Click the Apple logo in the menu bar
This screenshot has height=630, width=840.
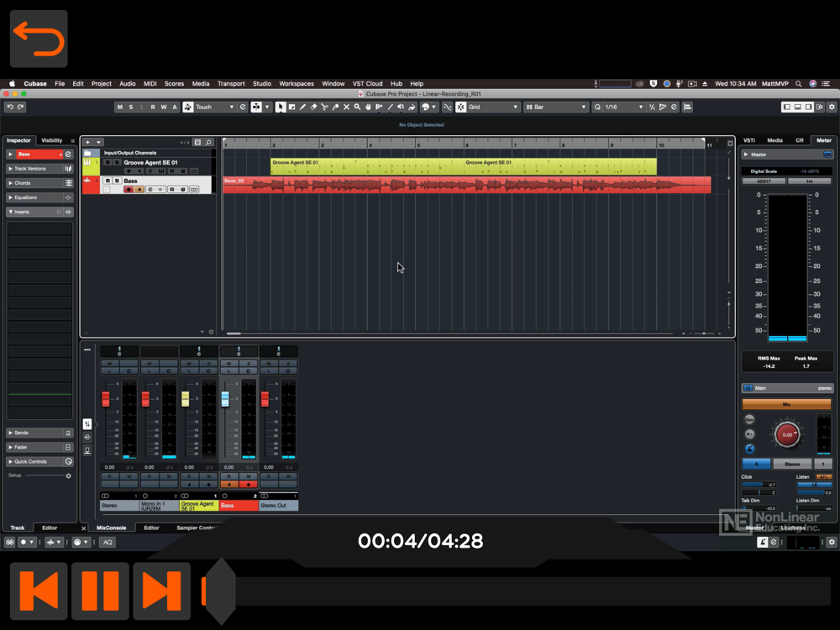pyautogui.click(x=12, y=83)
